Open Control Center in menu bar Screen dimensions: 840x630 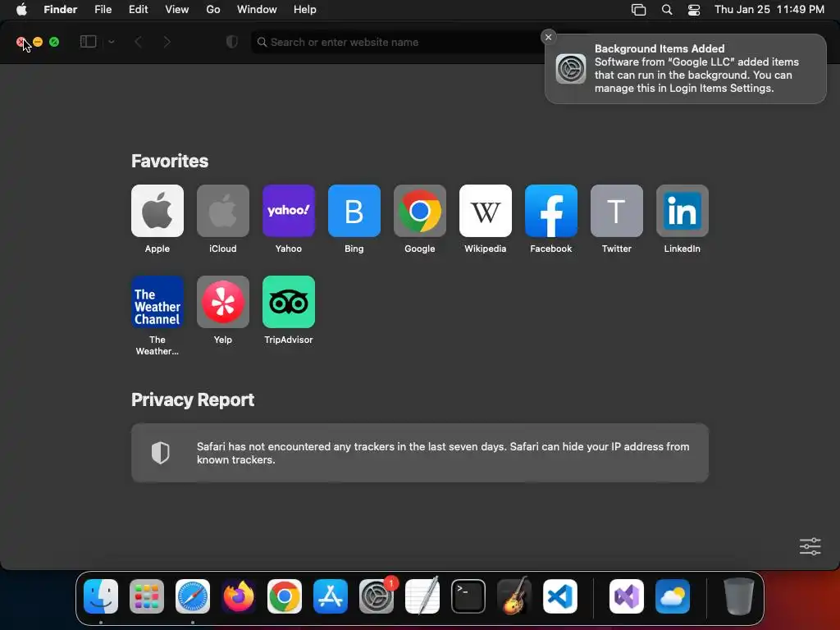(694, 10)
